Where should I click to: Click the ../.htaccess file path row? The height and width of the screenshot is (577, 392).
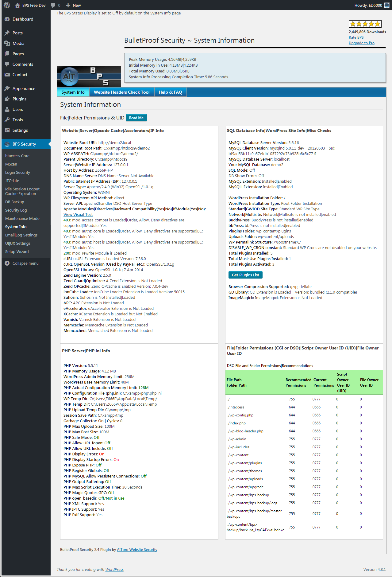click(304, 407)
